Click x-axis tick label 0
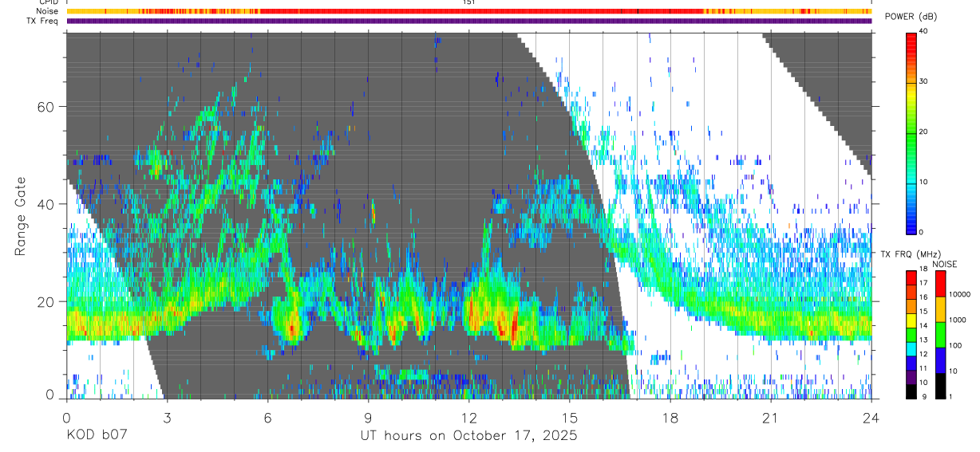This screenshot has height=452, width=980. (x=66, y=417)
